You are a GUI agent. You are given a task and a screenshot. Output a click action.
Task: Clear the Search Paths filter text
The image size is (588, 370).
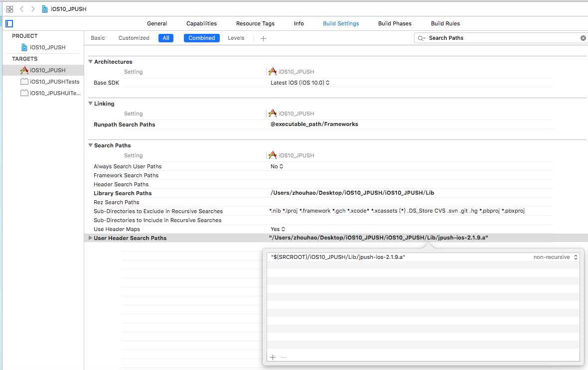[x=583, y=38]
